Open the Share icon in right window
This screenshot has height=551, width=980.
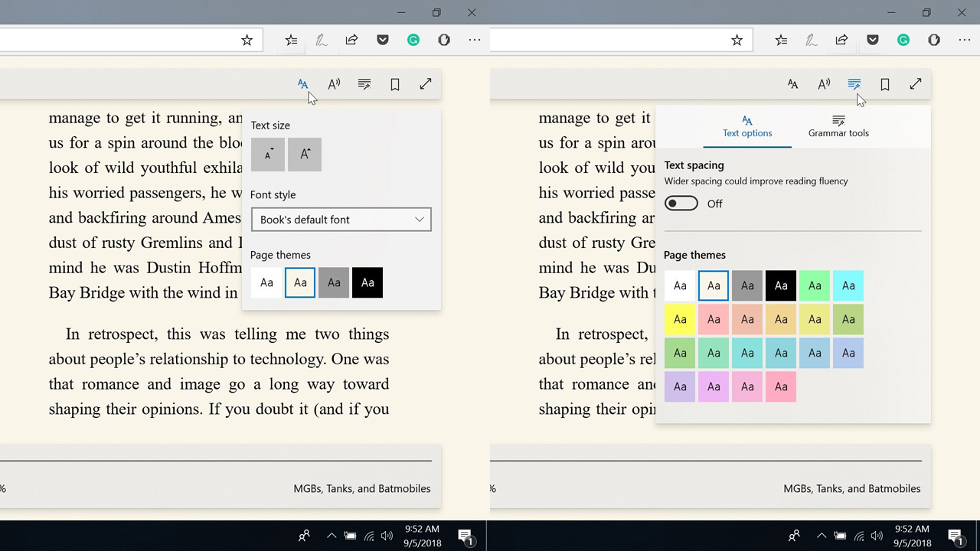tap(841, 40)
